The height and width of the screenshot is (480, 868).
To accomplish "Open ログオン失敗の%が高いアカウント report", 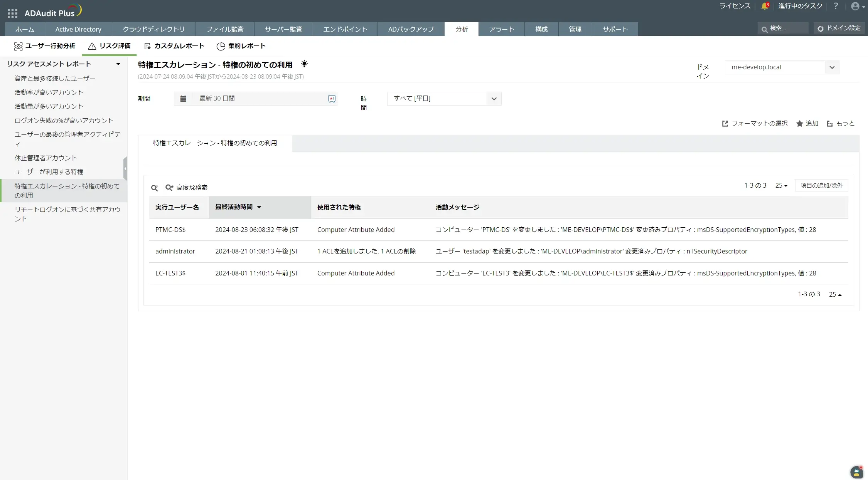I will pyautogui.click(x=64, y=121).
